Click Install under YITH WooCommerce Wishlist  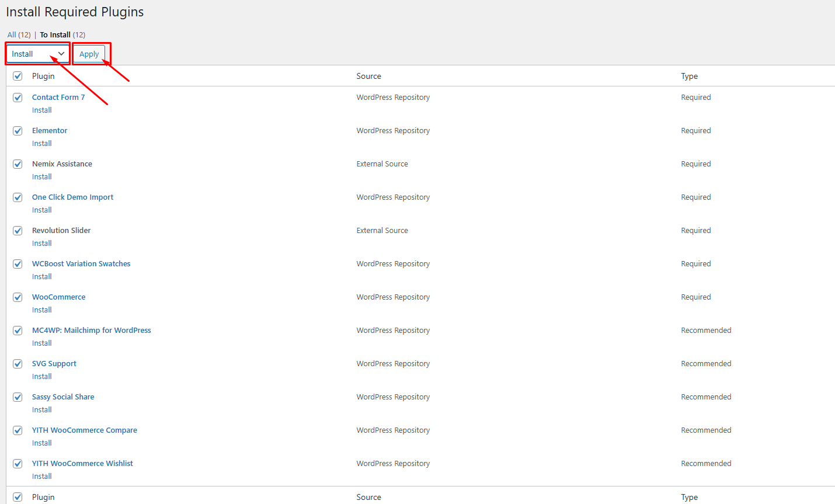pyautogui.click(x=42, y=477)
